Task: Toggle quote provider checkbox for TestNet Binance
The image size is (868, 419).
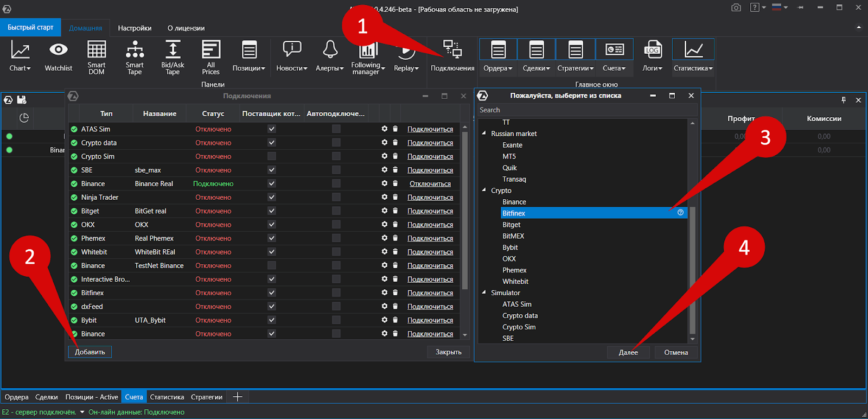Action: 272,265
